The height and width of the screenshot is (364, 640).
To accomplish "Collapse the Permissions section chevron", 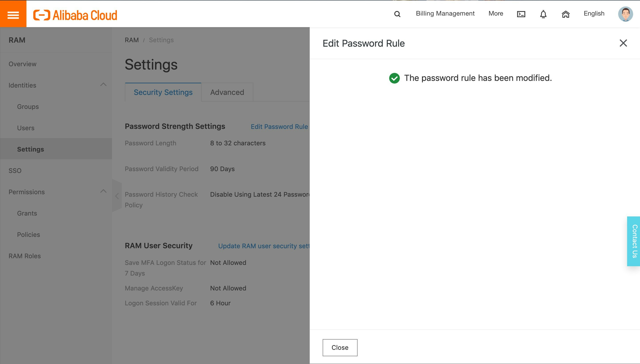I will tap(103, 191).
